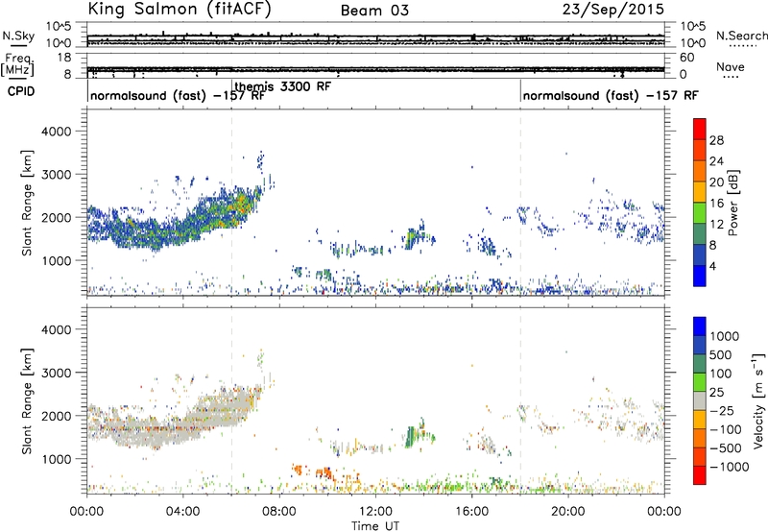Click the 'Freq. [MHz]' axis label

pos(19,64)
